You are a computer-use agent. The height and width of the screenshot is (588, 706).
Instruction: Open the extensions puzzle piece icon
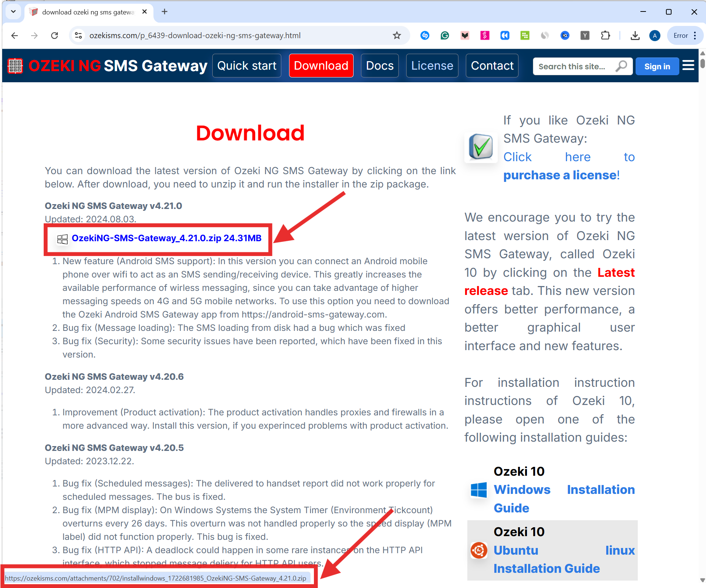point(606,35)
